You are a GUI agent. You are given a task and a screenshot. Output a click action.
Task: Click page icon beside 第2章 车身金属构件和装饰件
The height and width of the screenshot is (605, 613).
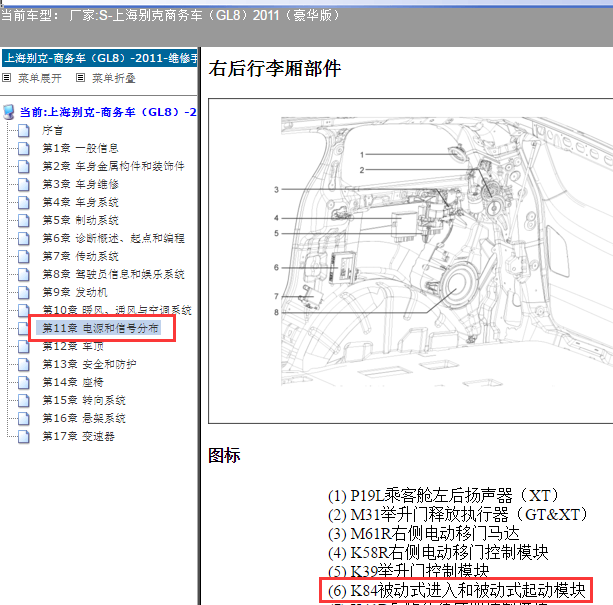pos(24,166)
